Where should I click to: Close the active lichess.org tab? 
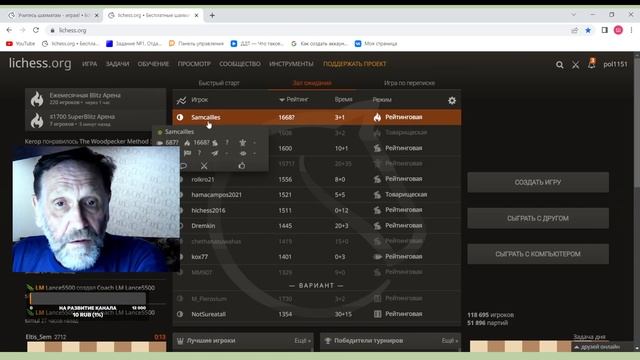(196, 16)
